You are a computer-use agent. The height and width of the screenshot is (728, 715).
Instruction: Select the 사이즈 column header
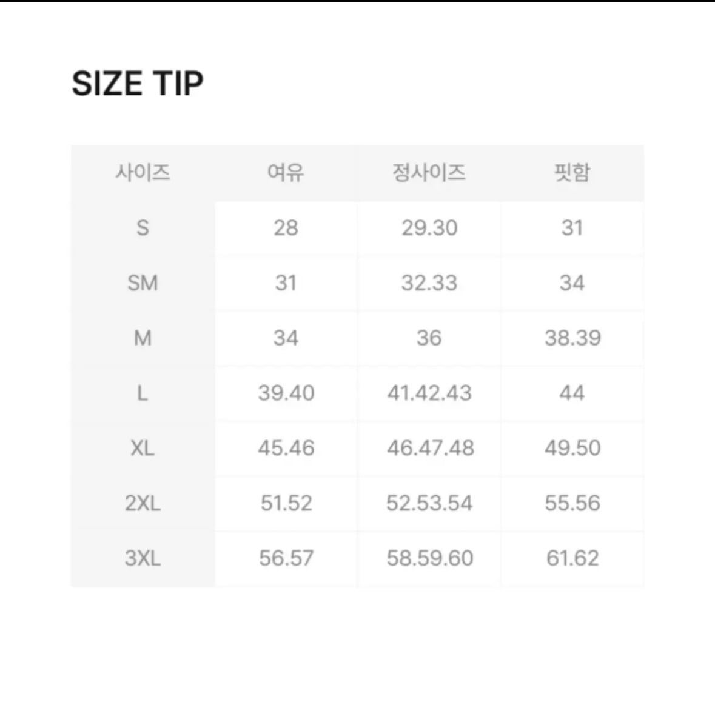pyautogui.click(x=143, y=173)
